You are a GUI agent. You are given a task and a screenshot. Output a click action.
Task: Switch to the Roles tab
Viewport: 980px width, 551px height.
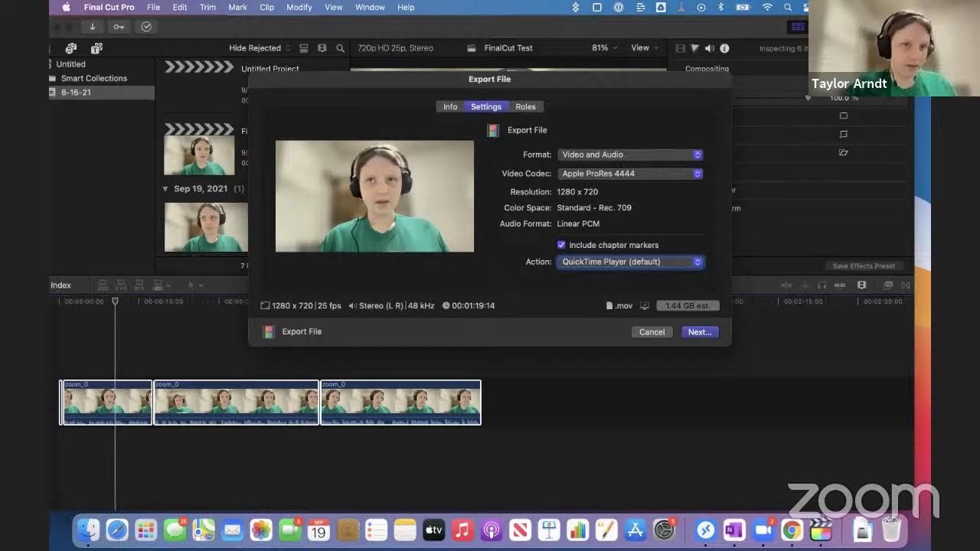pos(525,107)
